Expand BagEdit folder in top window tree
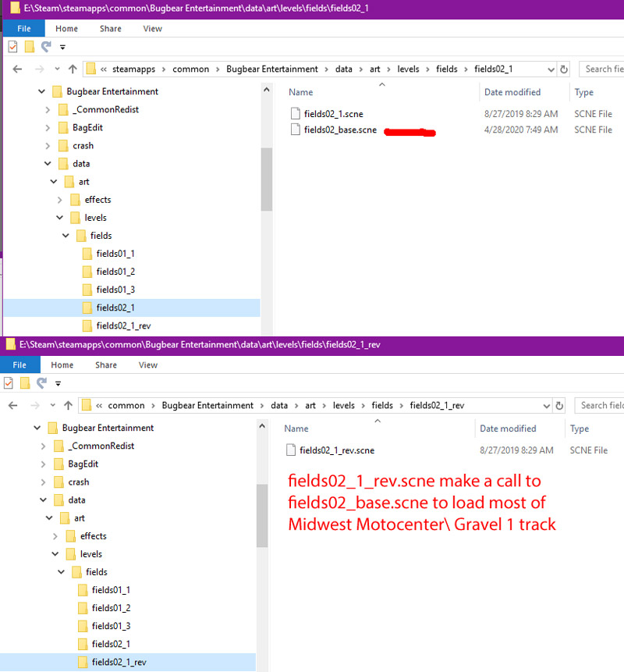The height and width of the screenshot is (672, 624). click(x=48, y=128)
